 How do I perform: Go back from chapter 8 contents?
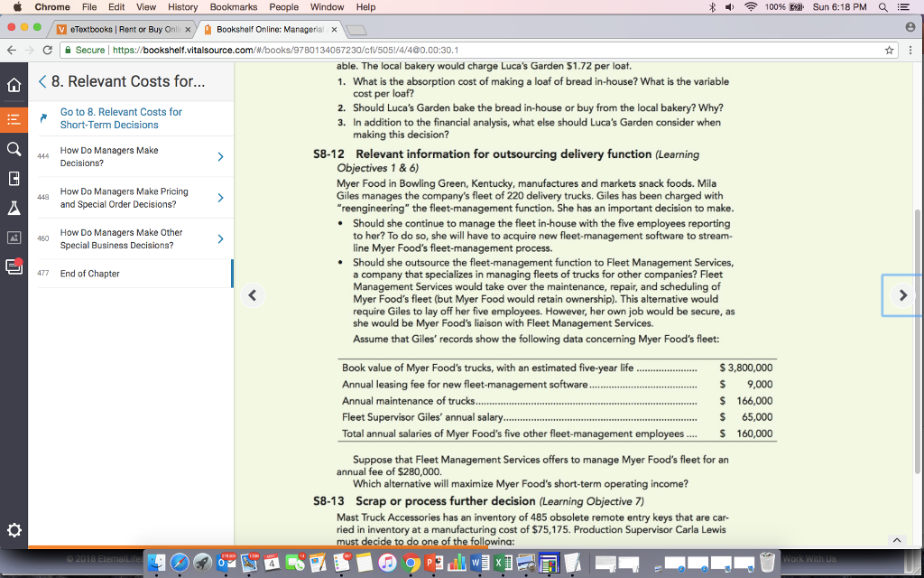42,81
